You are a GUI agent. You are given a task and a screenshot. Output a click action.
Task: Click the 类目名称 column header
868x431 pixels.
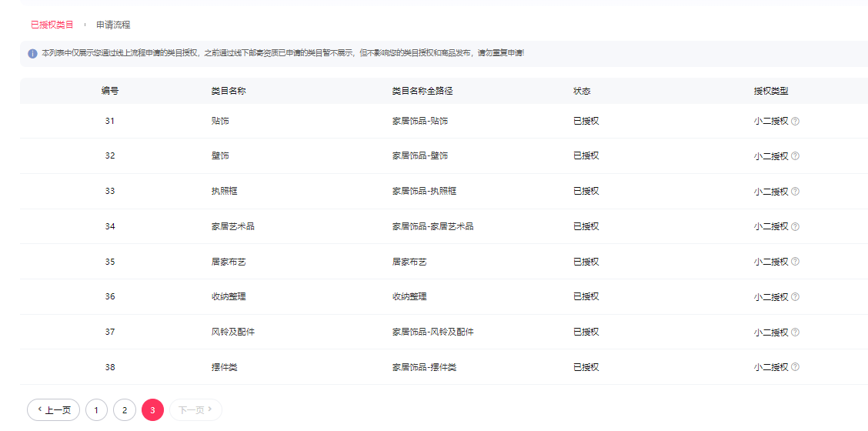229,91
